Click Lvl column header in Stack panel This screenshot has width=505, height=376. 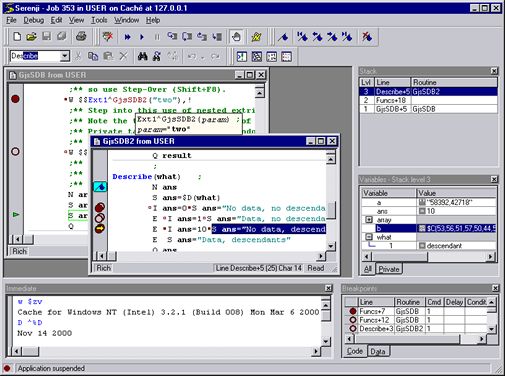[366, 82]
